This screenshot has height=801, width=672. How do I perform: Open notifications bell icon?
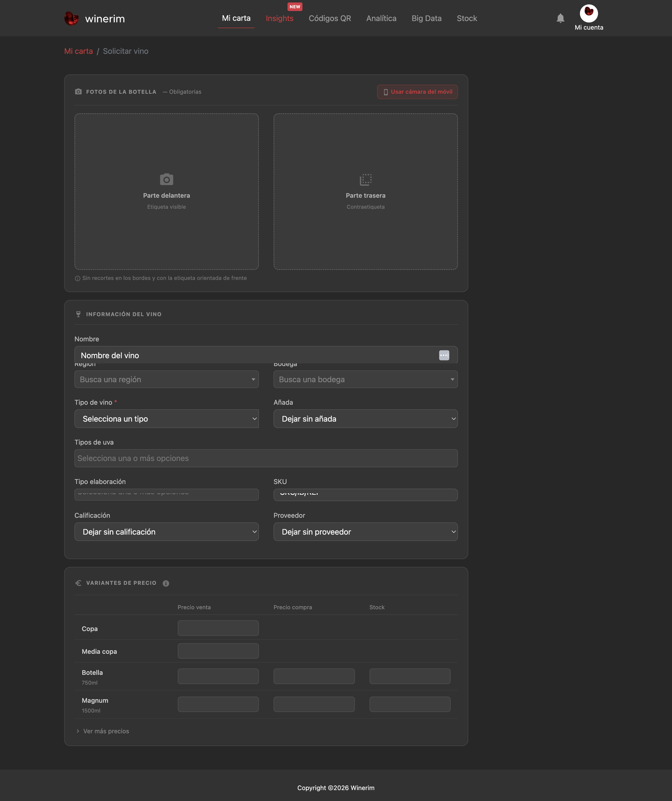click(560, 18)
